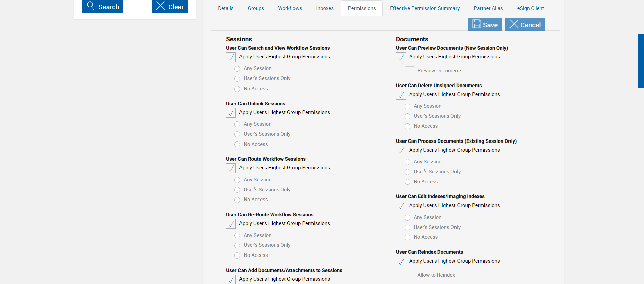The width and height of the screenshot is (644, 284).
Task: Select No Access under Edit Indexes/Imaging Indexes
Action: click(408, 238)
